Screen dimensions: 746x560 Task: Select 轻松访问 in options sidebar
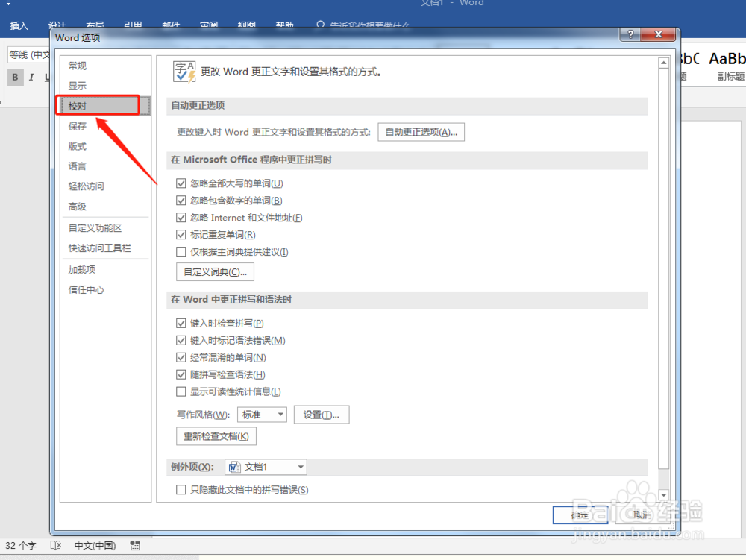pyautogui.click(x=104, y=186)
